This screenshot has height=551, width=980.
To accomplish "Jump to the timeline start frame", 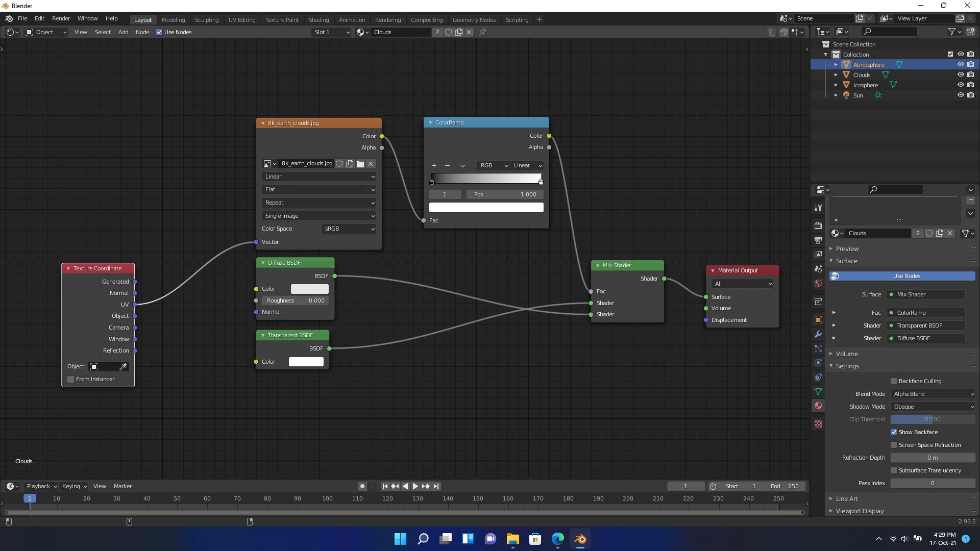I will (x=385, y=486).
